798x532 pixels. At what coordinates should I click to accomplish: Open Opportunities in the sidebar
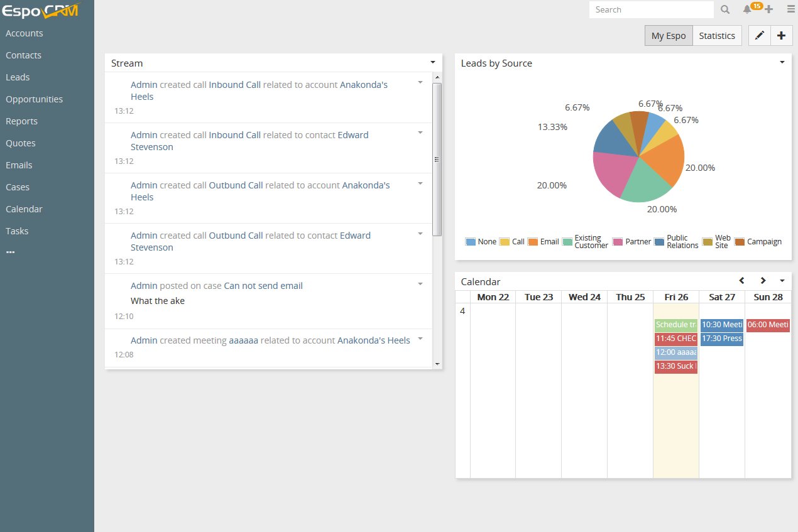pos(34,99)
